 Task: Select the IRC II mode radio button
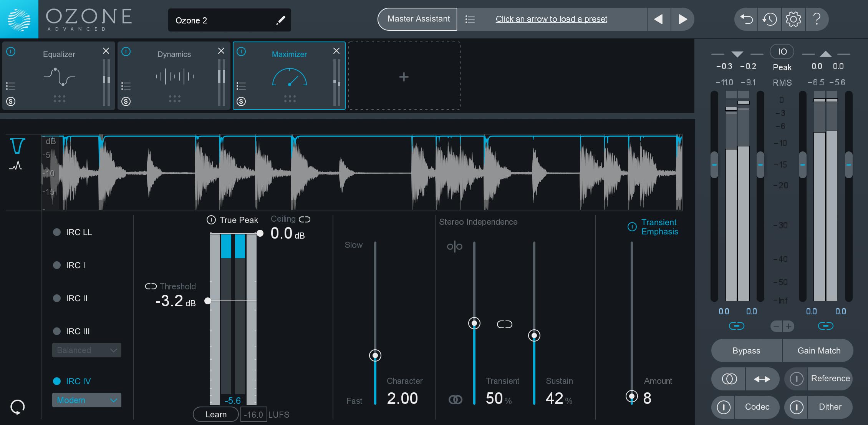(x=57, y=298)
